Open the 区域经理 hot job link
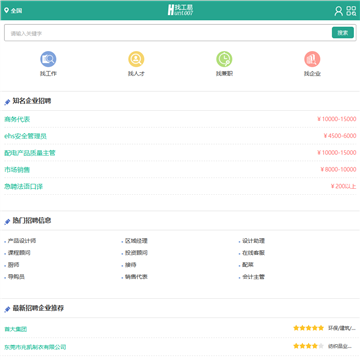This screenshot has height=360, width=360. (136, 241)
